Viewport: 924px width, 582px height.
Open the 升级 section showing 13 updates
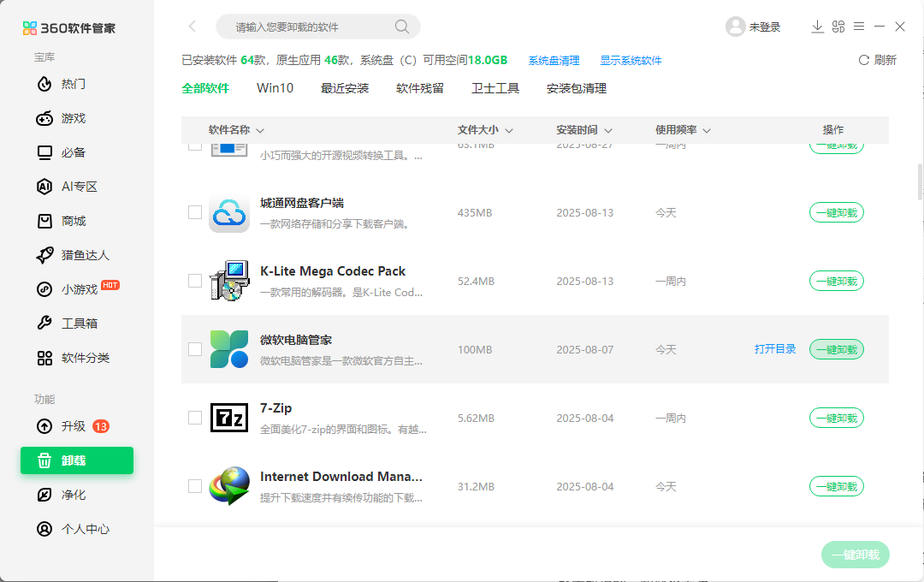click(x=66, y=426)
